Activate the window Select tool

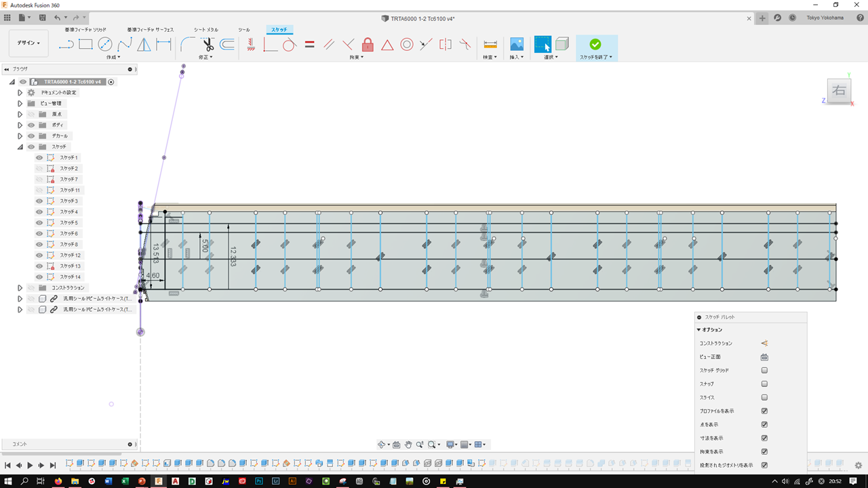pos(542,45)
